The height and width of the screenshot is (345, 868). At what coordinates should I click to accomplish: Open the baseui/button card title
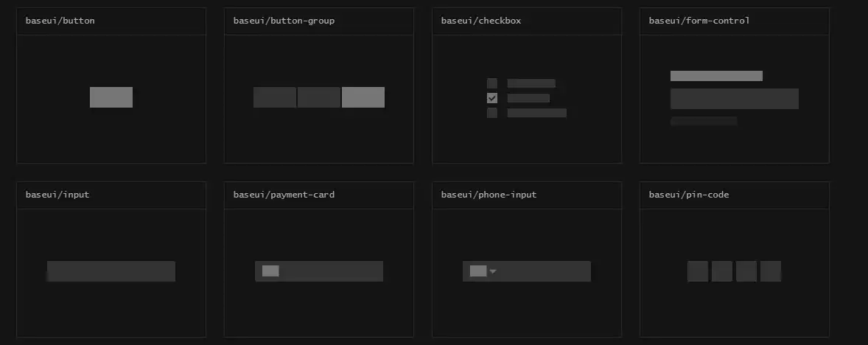(x=60, y=21)
